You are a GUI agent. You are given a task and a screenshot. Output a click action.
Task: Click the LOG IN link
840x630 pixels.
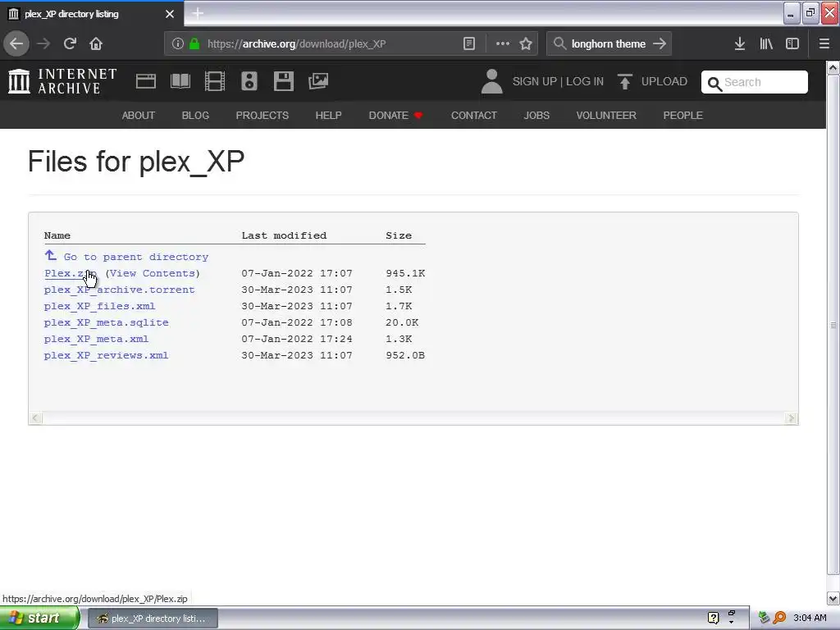tap(585, 81)
